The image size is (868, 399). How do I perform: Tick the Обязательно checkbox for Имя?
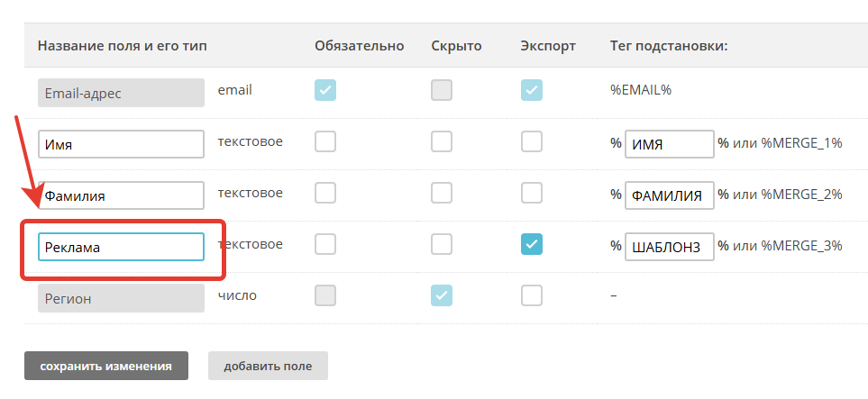[x=325, y=142]
